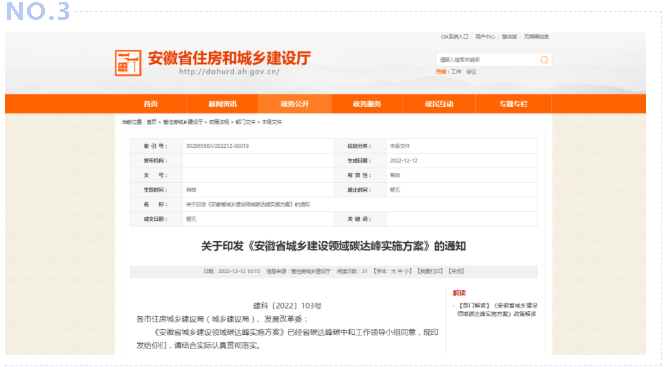Click the red 解读 sidebar heading
Viewport: 667px width, 367px height.
click(x=459, y=293)
